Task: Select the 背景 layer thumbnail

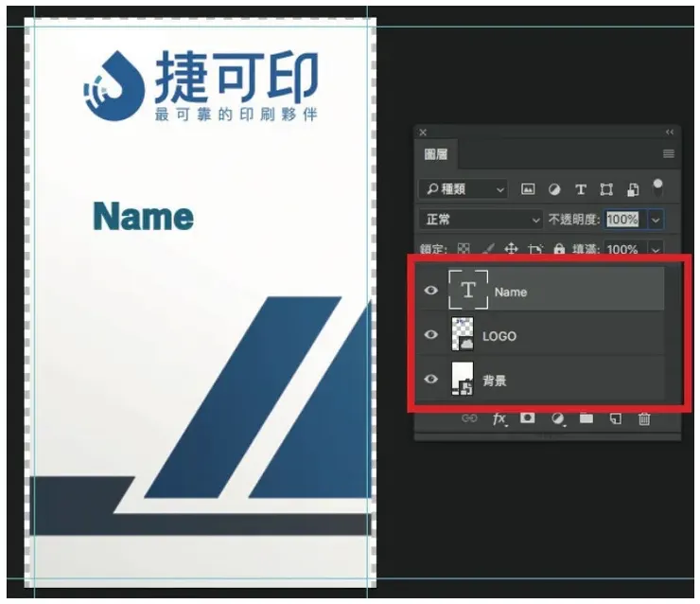Action: click(463, 379)
